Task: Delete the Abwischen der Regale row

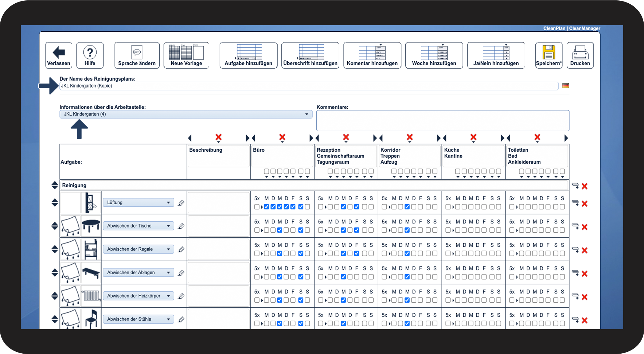Action: [585, 250]
